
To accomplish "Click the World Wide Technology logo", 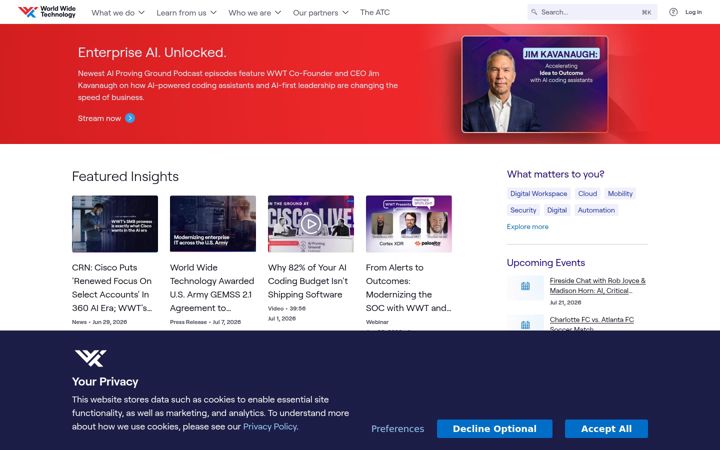I will (47, 12).
